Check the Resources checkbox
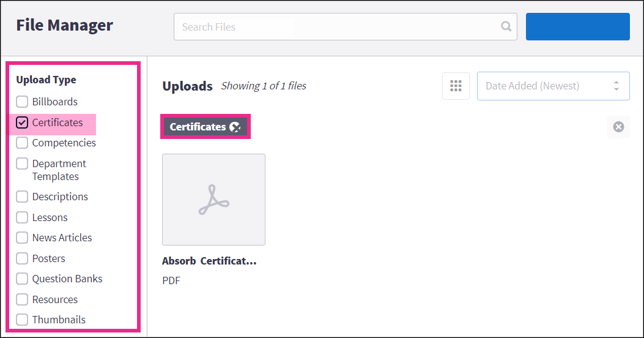The image size is (644, 338). [x=22, y=299]
